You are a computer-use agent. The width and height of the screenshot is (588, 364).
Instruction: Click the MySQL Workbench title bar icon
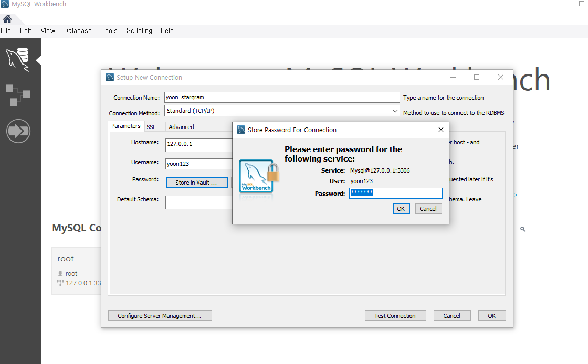pos(5,4)
